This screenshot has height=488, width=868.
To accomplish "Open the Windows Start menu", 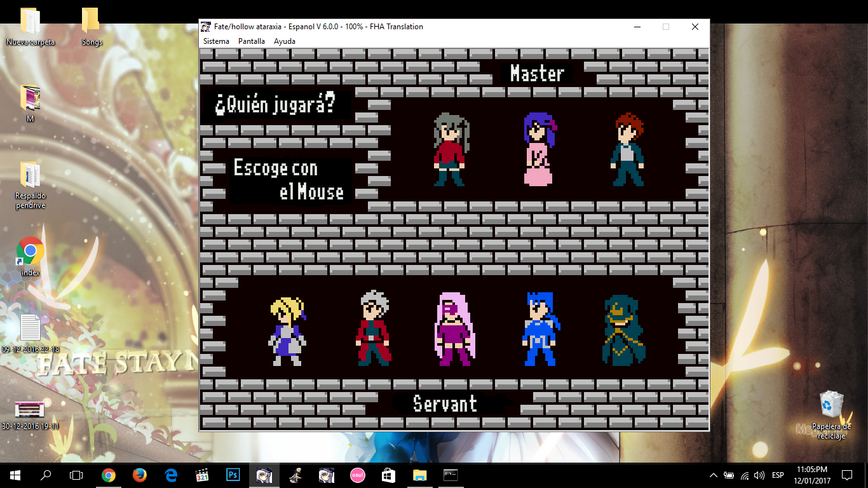I will pyautogui.click(x=15, y=475).
